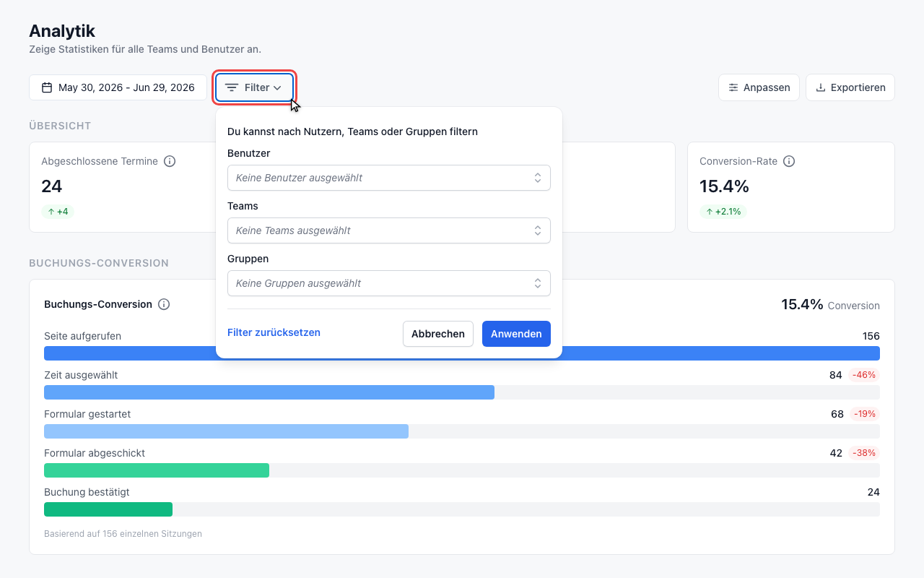924x578 pixels.
Task: Click the sliders icon on Anpassen
Action: [x=733, y=87]
